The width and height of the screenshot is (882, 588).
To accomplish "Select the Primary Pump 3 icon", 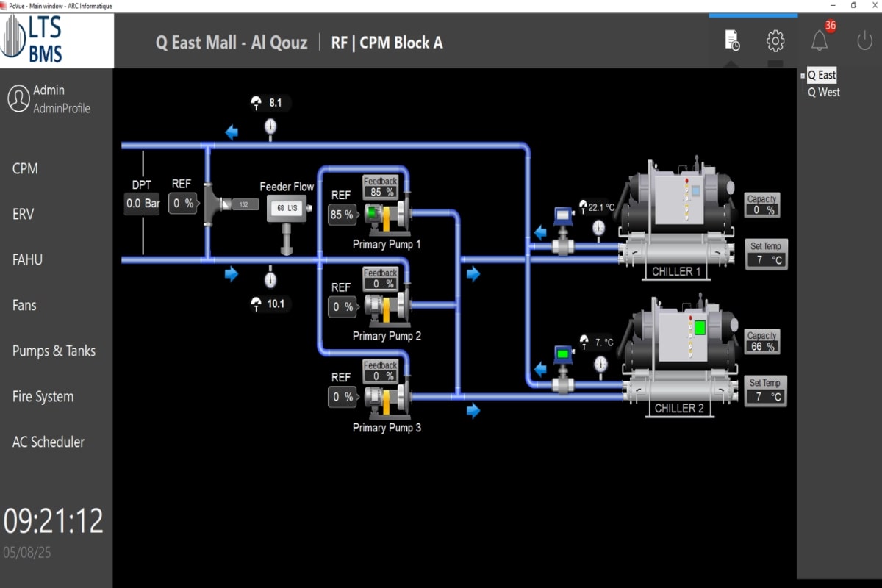I will [x=386, y=398].
